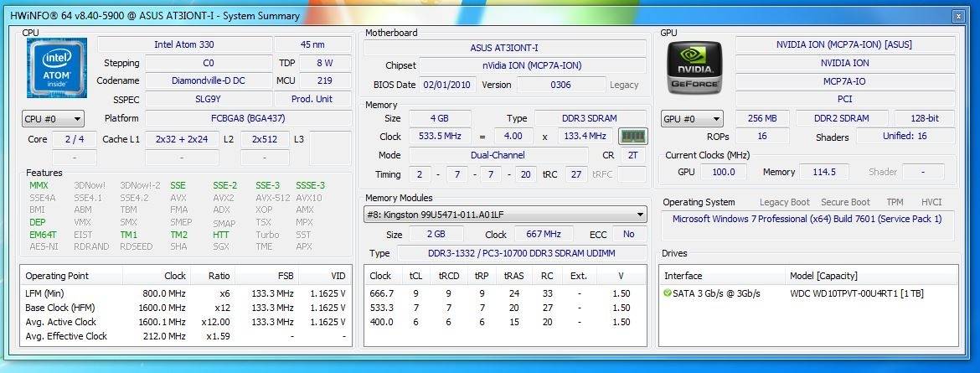Click the NVIDIA GeForce logo
The image size is (980, 373).
pos(694,67)
